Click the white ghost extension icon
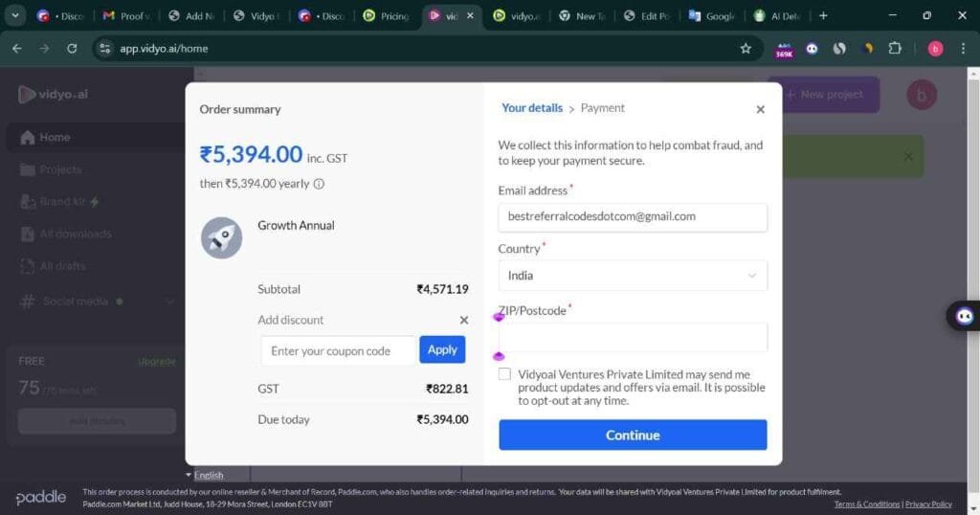 (812, 48)
